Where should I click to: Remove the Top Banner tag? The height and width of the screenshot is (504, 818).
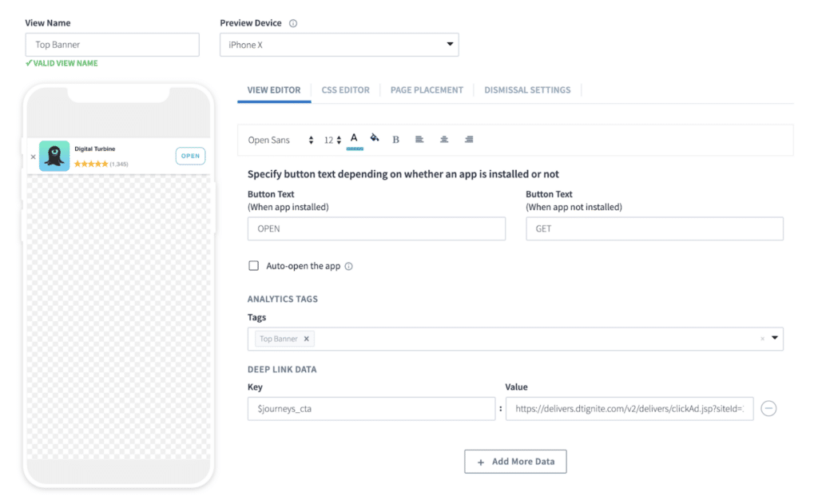pos(306,339)
